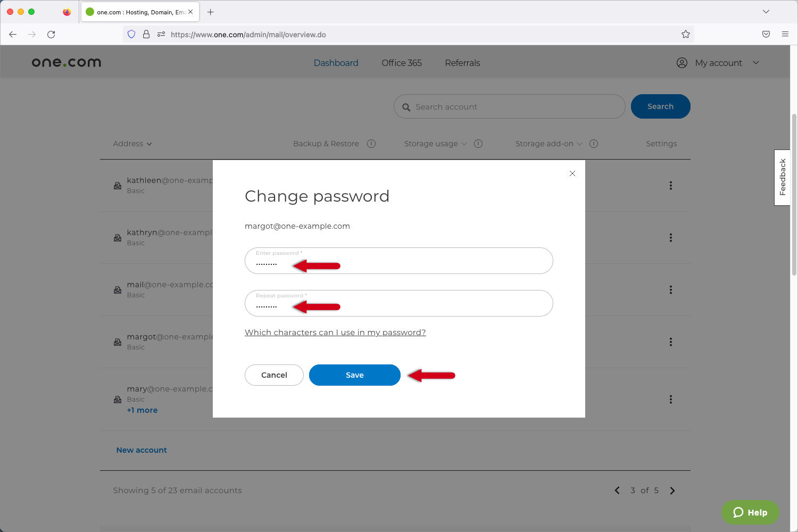The image size is (798, 532).
Task: Open link about allowed password characters
Action: (335, 332)
